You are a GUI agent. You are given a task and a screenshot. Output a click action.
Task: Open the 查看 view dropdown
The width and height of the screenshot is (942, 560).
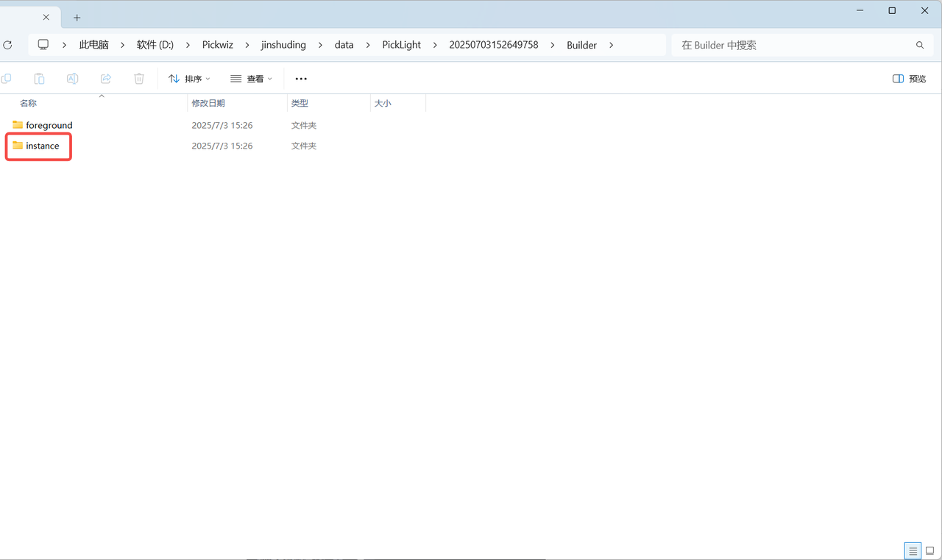point(251,79)
